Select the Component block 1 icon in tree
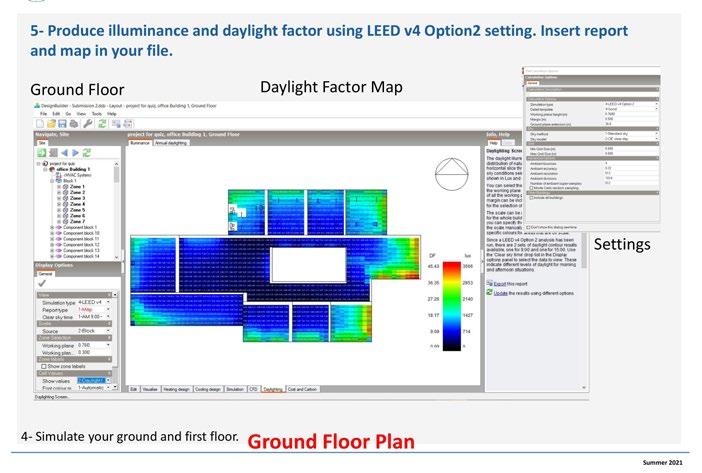This screenshot has height=473, width=702. point(59,227)
